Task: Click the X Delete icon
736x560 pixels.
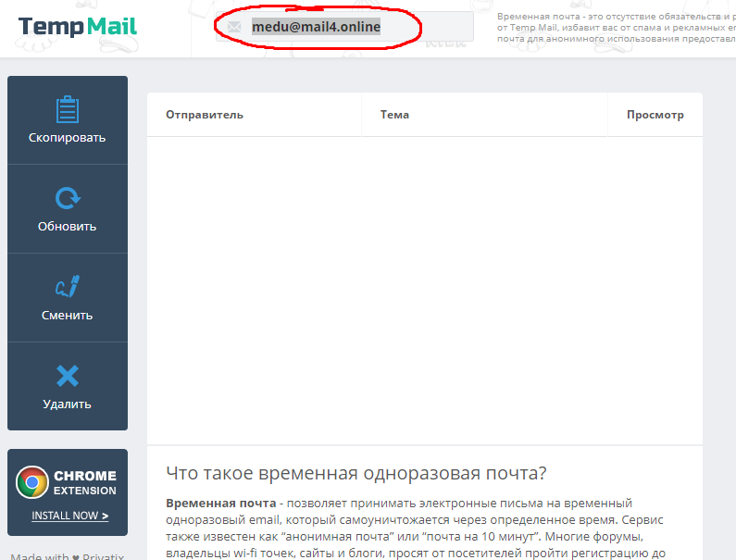Action: coord(67,376)
